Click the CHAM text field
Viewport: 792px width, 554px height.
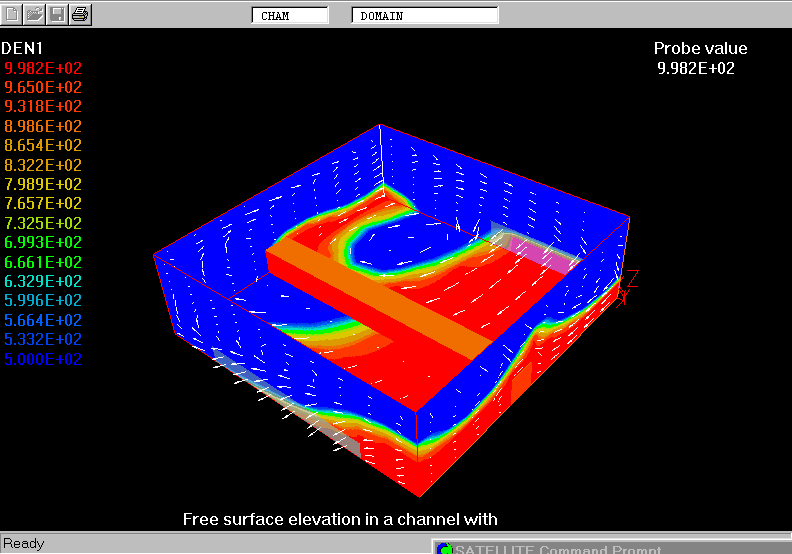tap(290, 15)
